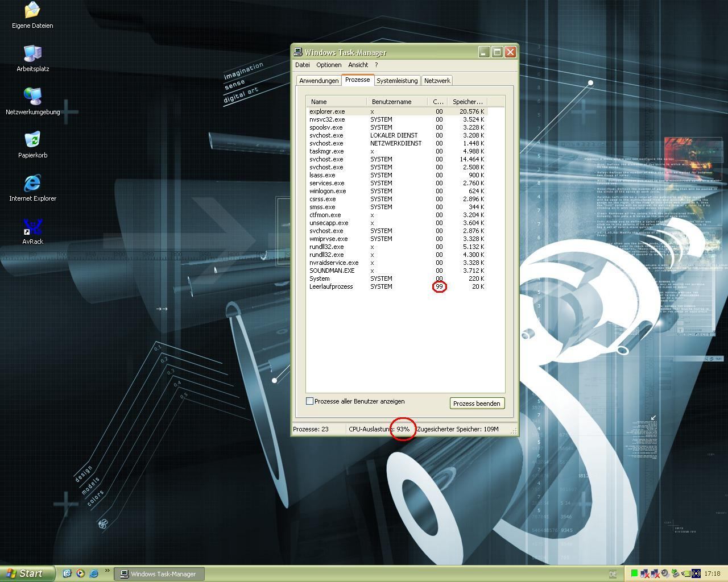Minimize the Task-Manager window
The height and width of the screenshot is (582, 728).
(483, 52)
